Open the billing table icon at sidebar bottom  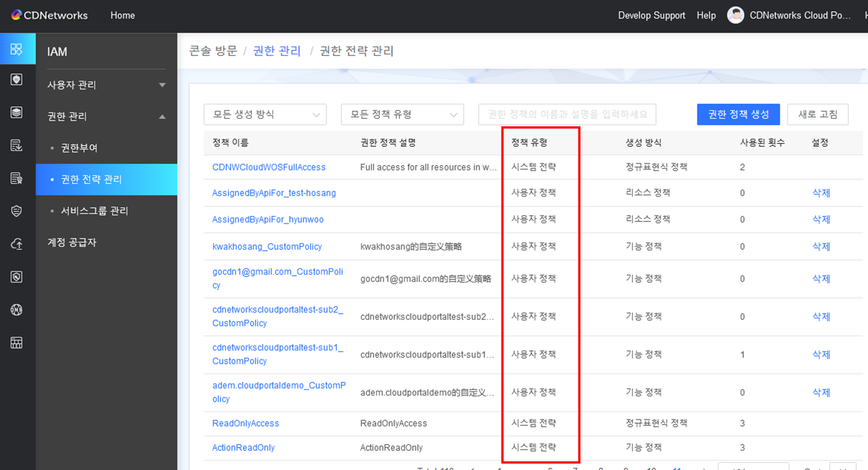pyautogui.click(x=17, y=343)
